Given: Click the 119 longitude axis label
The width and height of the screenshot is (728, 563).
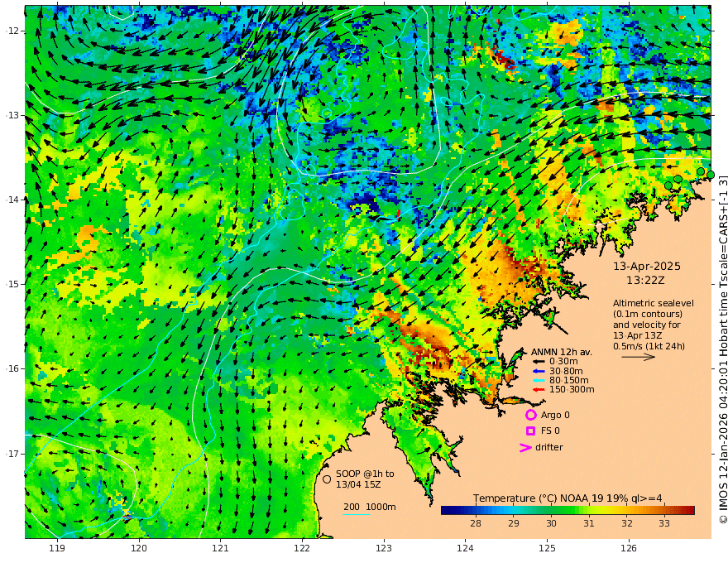Looking at the screenshot, I should pyautogui.click(x=57, y=549).
